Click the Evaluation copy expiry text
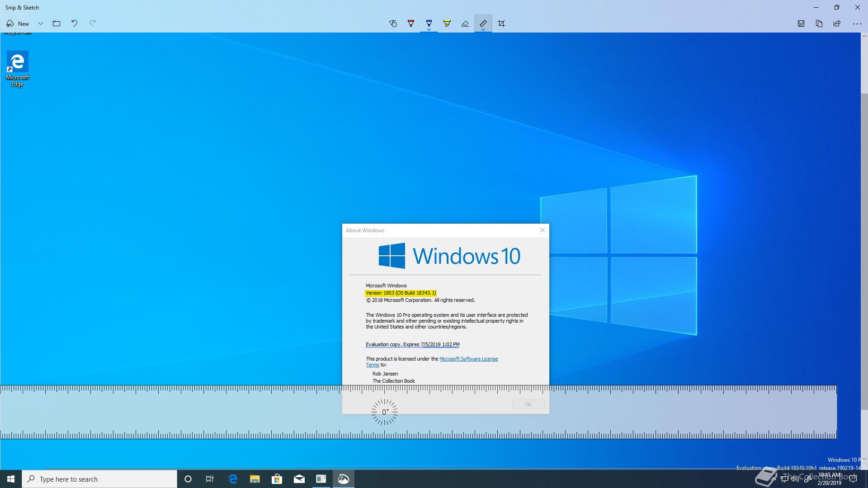This screenshot has height=488, width=868. pos(412,344)
